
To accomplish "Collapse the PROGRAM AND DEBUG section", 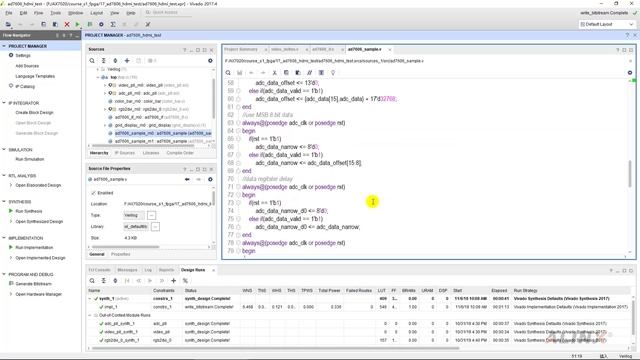I will point(4,274).
